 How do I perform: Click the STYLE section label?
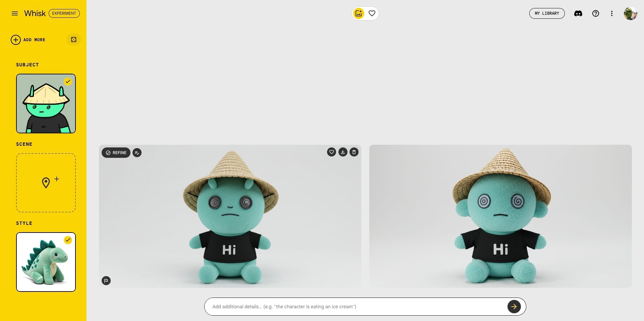[x=24, y=223]
